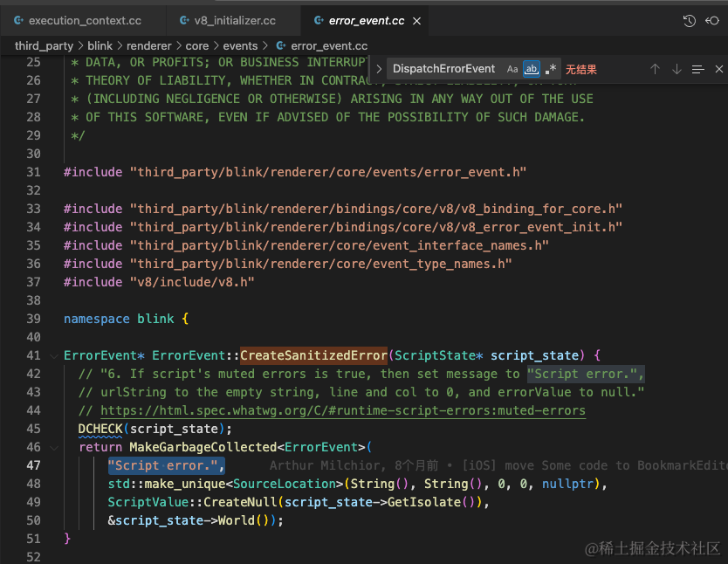Click the event_type_names.h include path
Image resolution: width=728 pixels, height=564 pixels.
tap(321, 264)
